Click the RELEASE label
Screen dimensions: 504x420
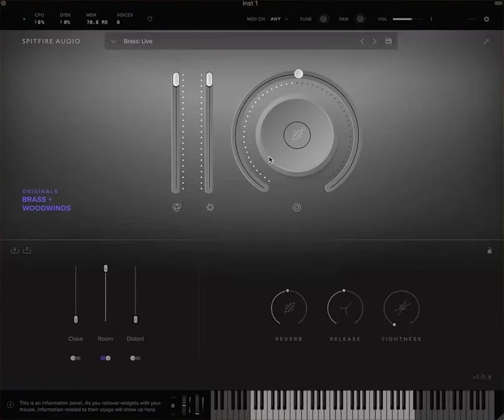coord(345,339)
